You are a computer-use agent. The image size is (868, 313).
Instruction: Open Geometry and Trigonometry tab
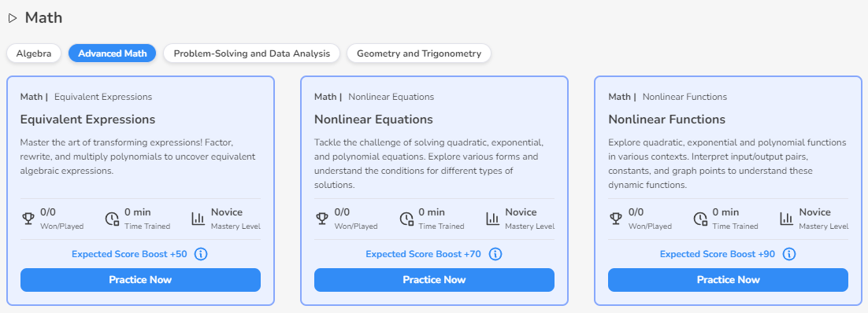[419, 53]
